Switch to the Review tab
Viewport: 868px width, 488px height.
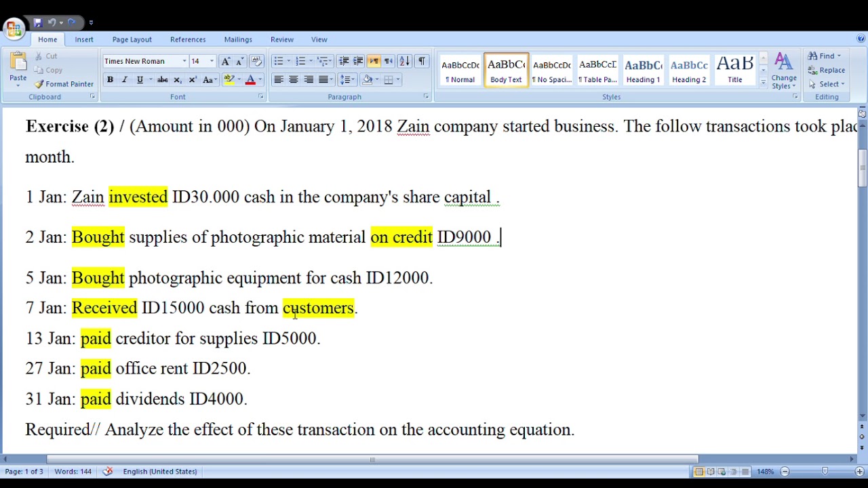282,39
